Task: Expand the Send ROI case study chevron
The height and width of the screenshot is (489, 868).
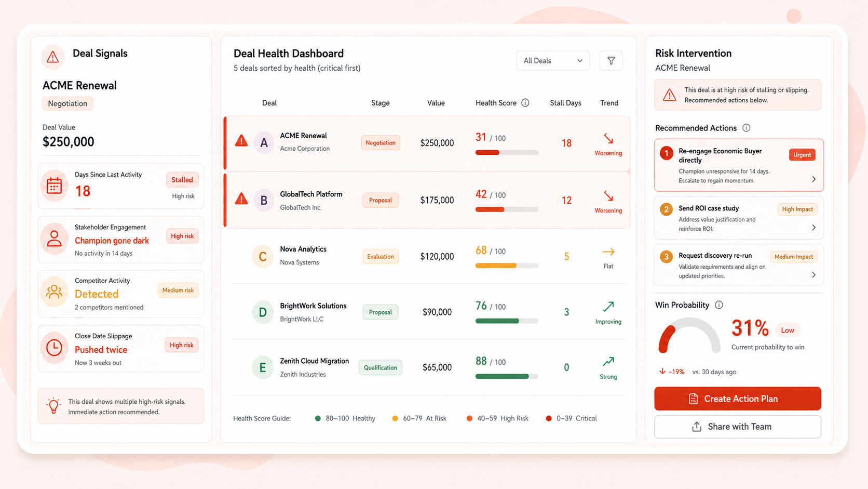Action: (813, 228)
